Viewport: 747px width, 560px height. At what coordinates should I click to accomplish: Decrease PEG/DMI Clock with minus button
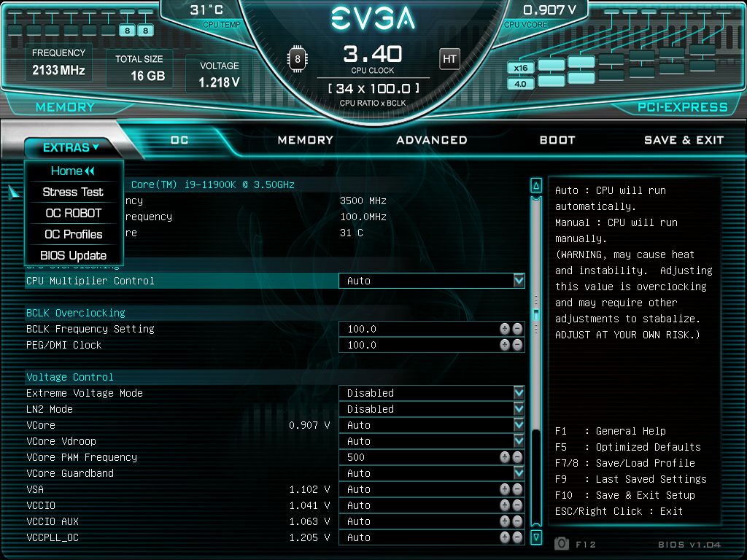click(517, 345)
